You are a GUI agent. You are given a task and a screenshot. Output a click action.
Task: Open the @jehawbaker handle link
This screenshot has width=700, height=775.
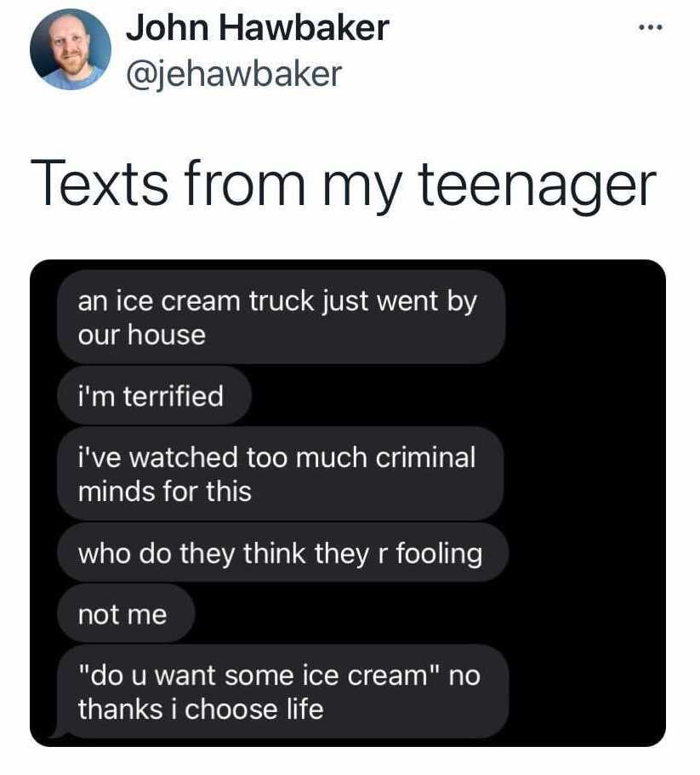click(234, 74)
